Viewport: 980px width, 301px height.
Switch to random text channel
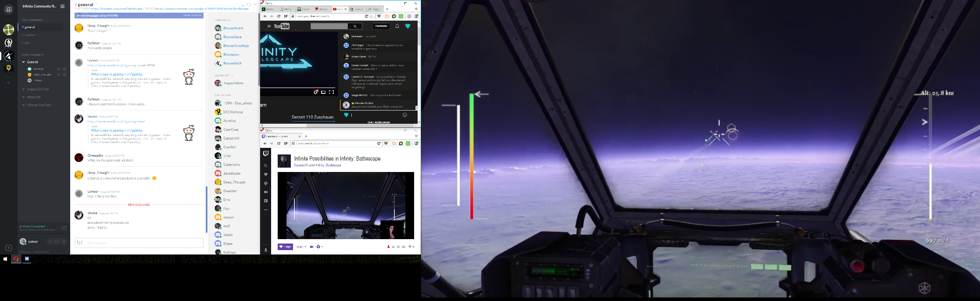click(x=30, y=35)
